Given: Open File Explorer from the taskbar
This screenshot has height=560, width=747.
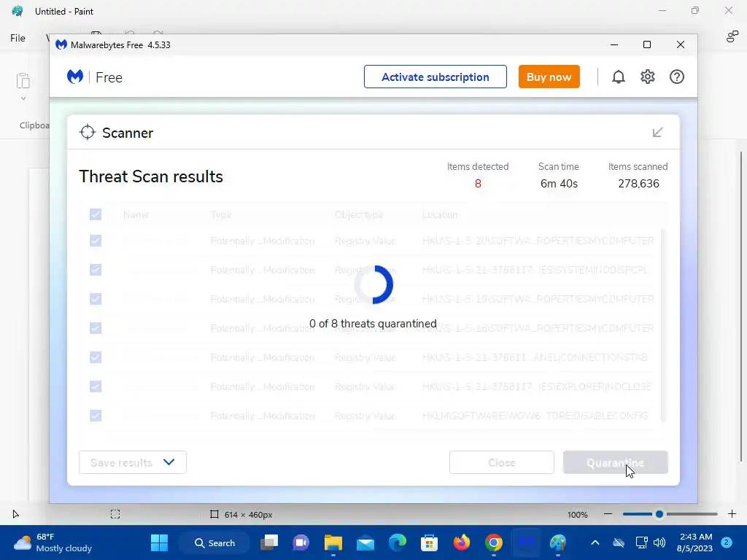Looking at the screenshot, I should tap(333, 542).
